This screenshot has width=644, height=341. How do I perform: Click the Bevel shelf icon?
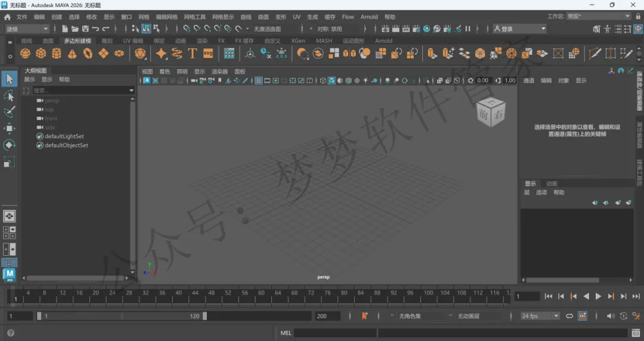(479, 54)
